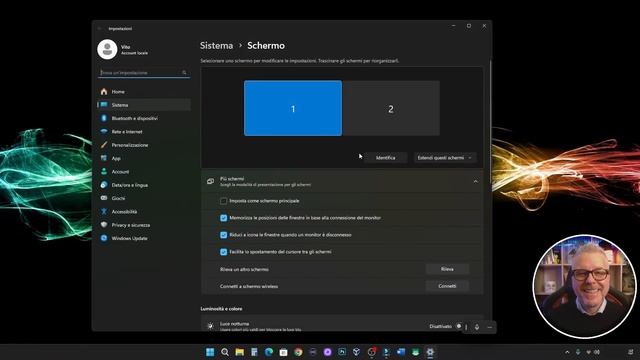640x360 pixels.
Task: Click the Vito user avatar
Action: (x=107, y=49)
